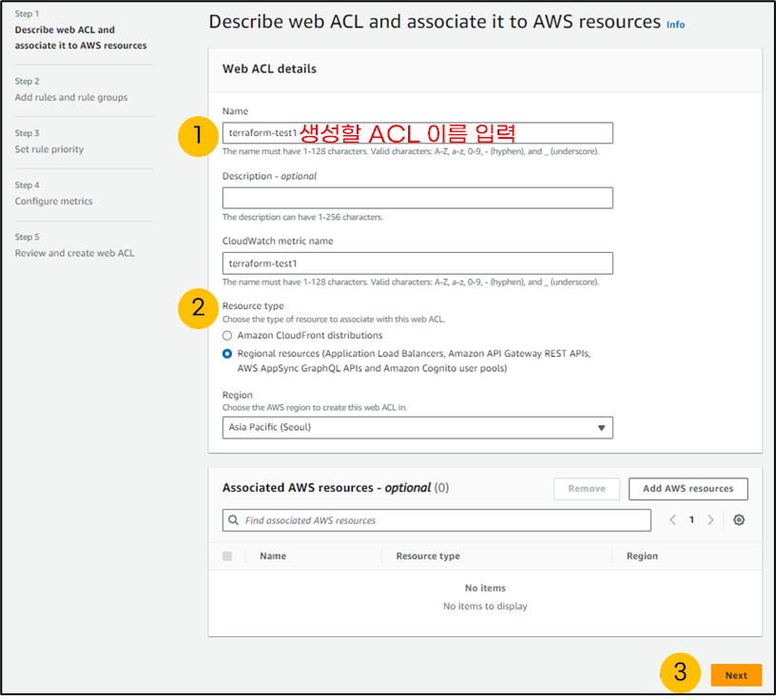Click page number 1 in pagination
This screenshot has height=700, width=776.
click(691, 520)
